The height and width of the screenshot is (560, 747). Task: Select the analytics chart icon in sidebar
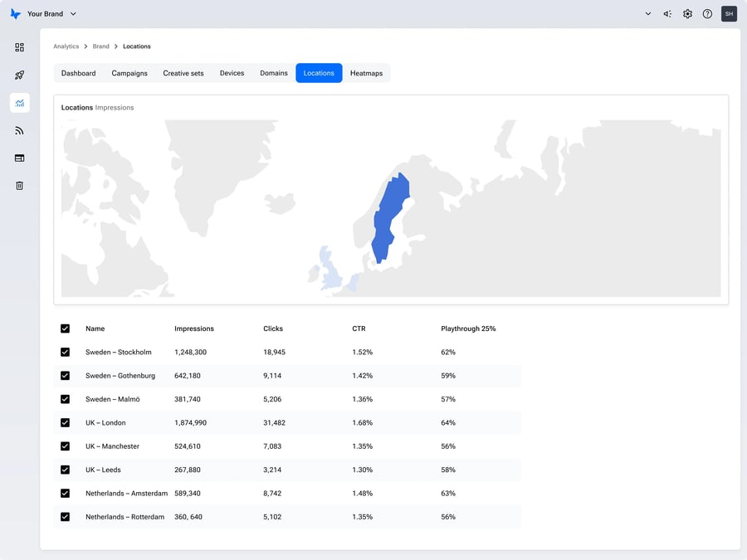[x=19, y=103]
